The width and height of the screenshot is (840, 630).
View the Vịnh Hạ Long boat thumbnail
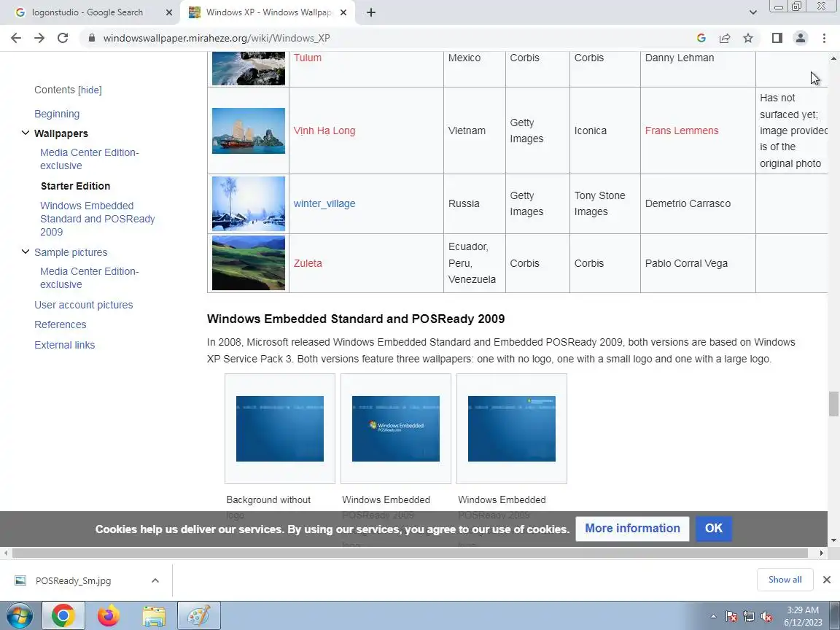point(249,131)
